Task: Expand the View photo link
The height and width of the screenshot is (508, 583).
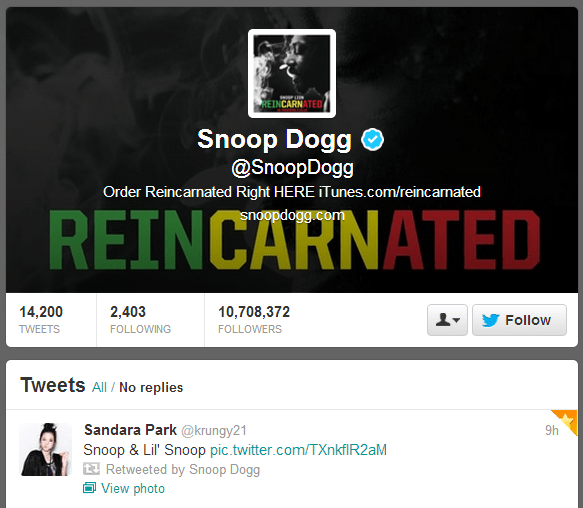Action: pos(133,488)
